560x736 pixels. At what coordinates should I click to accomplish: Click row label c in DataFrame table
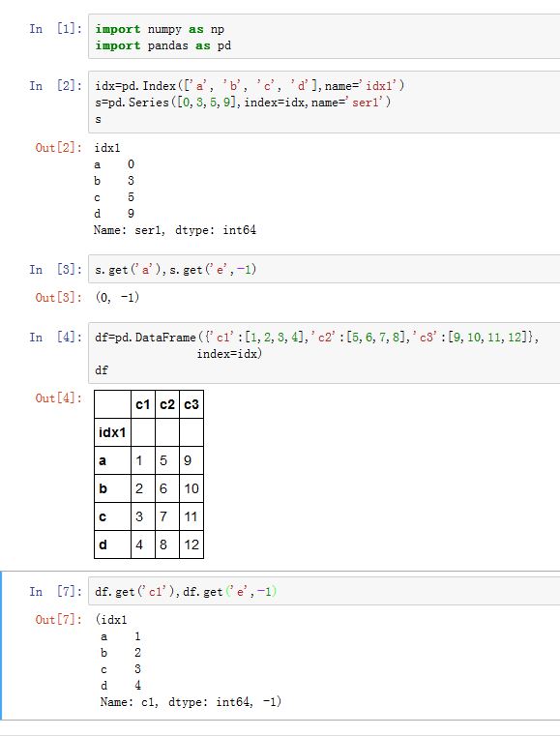click(112, 516)
